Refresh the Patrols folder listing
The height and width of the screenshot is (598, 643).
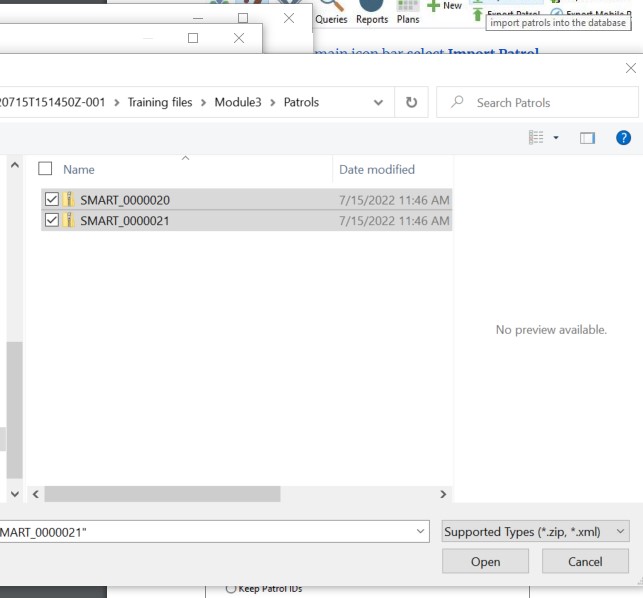pos(411,102)
